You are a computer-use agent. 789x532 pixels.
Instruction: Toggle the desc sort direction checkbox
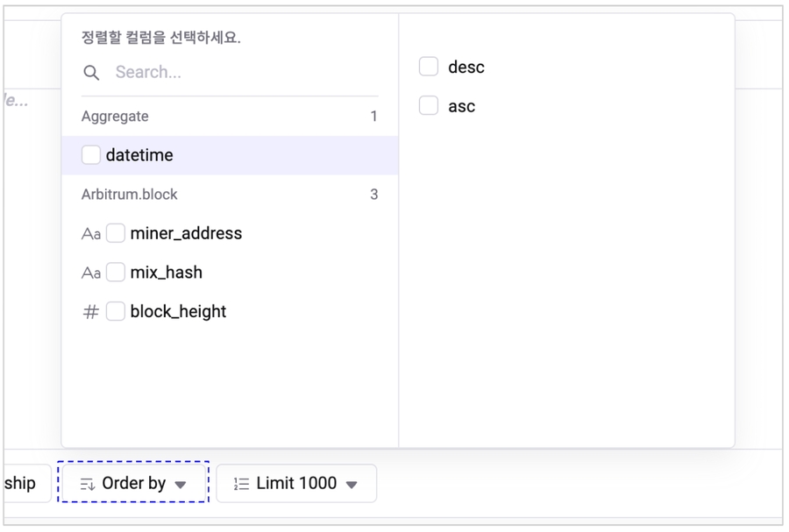coord(429,67)
